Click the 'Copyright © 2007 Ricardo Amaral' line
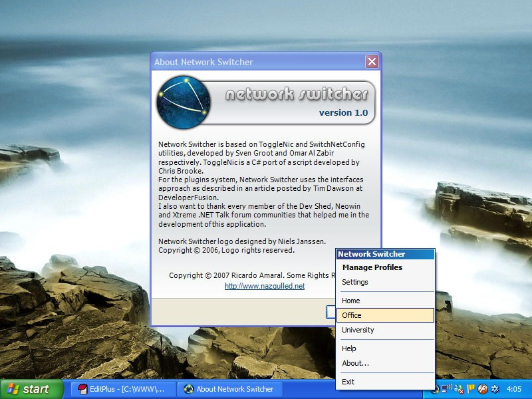The width and height of the screenshot is (532, 399). 253,275
